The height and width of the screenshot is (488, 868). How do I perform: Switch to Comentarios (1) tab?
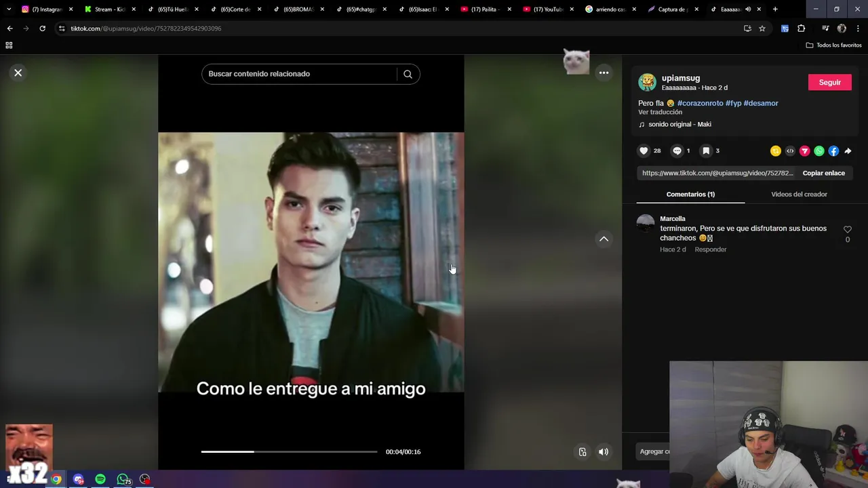click(690, 194)
